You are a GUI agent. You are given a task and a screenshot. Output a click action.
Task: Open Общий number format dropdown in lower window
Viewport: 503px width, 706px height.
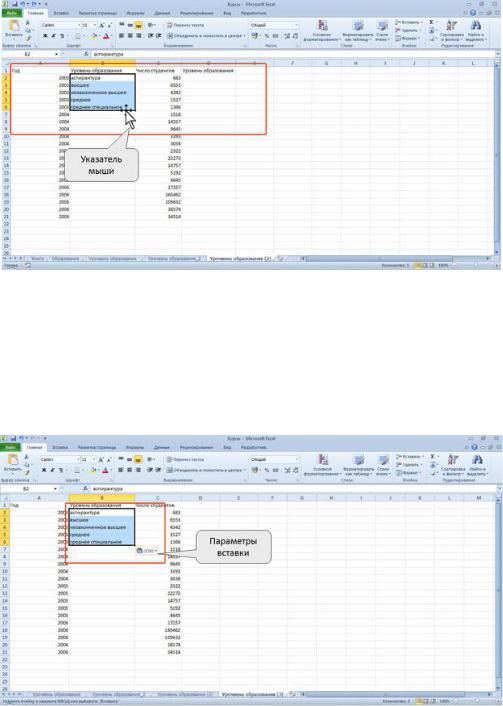[296, 459]
